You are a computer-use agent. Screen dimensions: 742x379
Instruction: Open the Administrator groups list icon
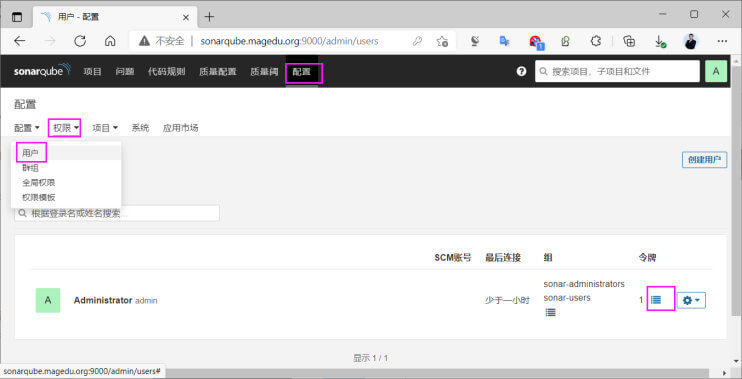[x=550, y=313]
